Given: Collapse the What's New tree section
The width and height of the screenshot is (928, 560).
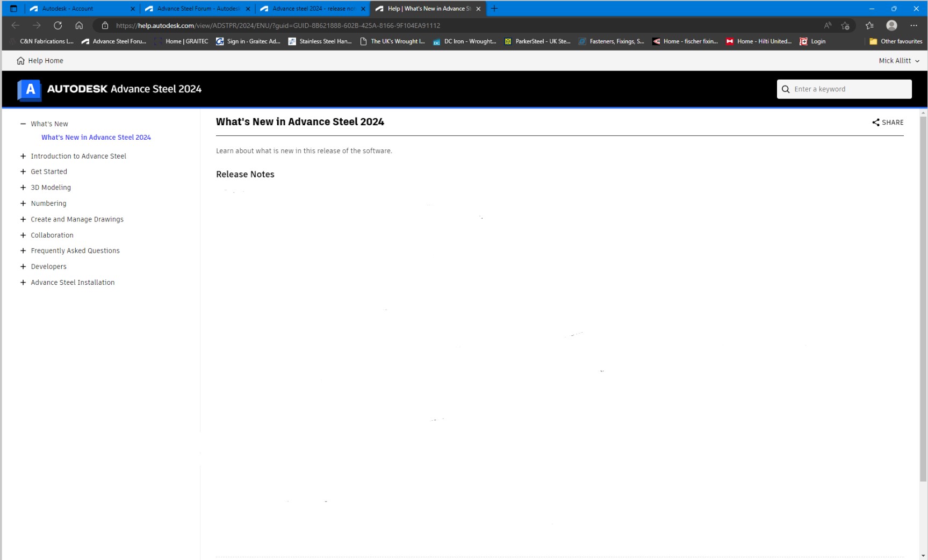Looking at the screenshot, I should pyautogui.click(x=23, y=124).
